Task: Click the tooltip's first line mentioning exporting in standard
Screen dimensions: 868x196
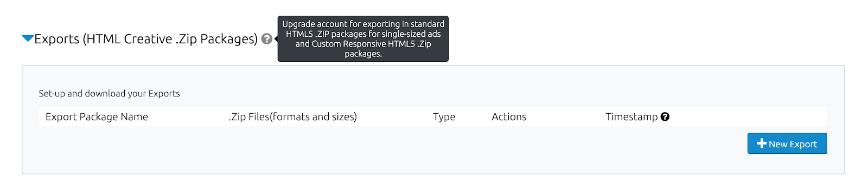Action: (x=363, y=24)
